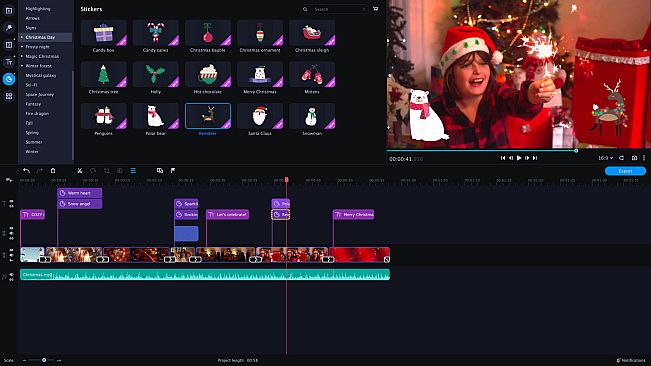The width and height of the screenshot is (651, 366).
Task: Open the Titles tab in sidebar
Action: pos(9,62)
